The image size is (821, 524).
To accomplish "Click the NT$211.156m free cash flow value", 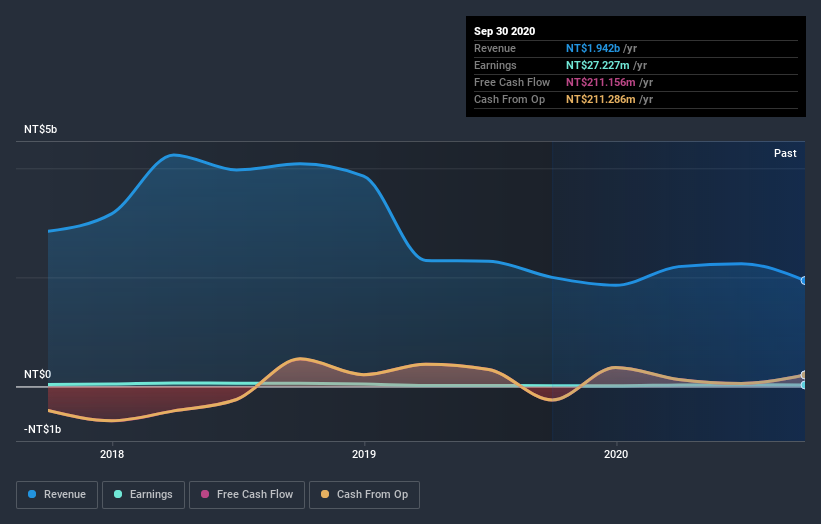I will click(x=601, y=82).
